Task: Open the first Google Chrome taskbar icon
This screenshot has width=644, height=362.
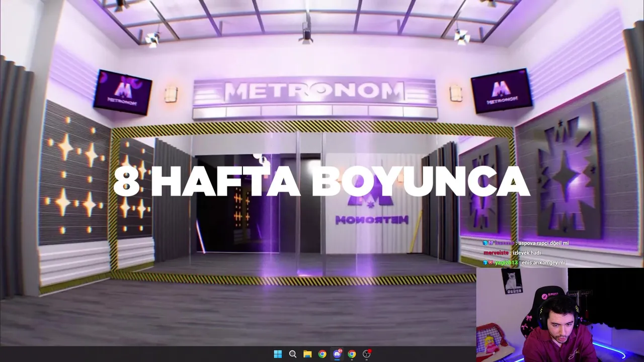Action: 323,354
